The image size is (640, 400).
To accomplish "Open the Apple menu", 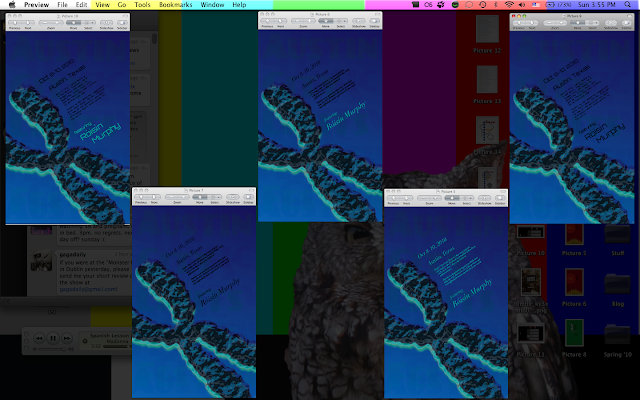I will (x=12, y=4).
